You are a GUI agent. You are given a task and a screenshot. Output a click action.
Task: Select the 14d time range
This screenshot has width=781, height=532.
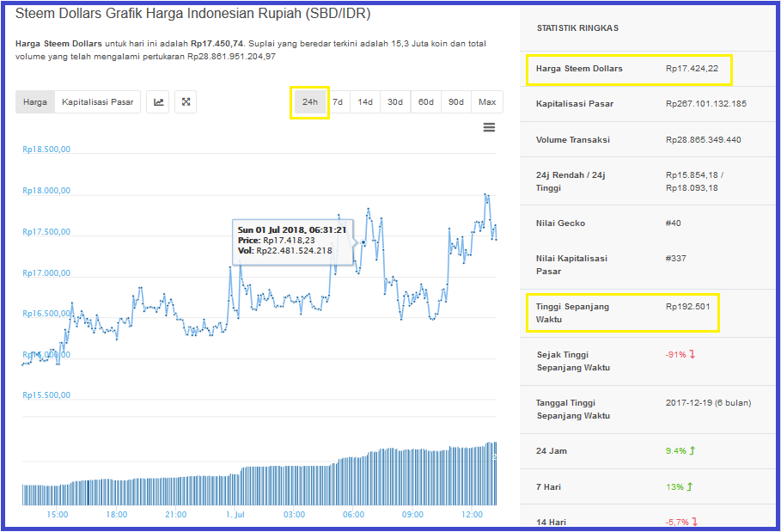(x=365, y=102)
